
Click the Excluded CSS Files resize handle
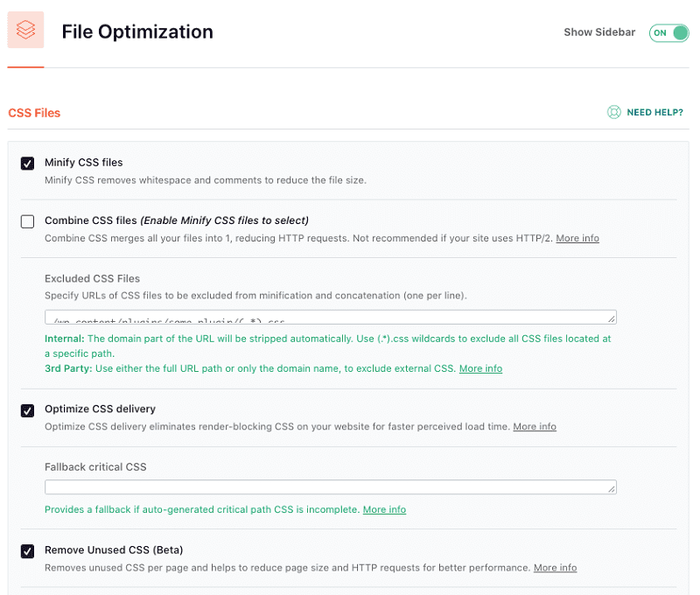(x=612, y=318)
